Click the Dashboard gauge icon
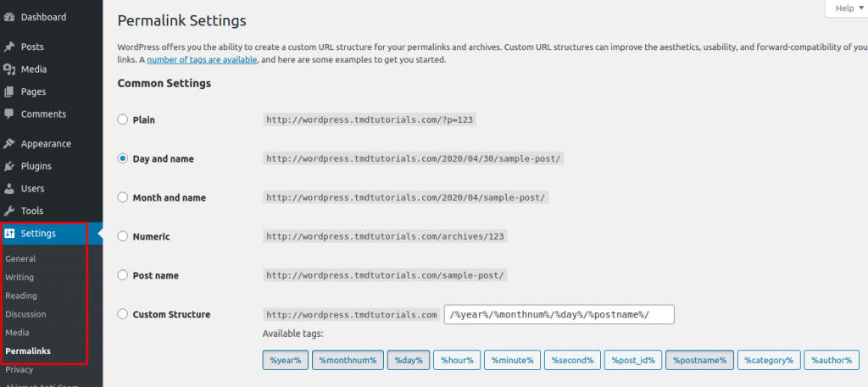Image resolution: width=868 pixels, height=387 pixels. click(x=9, y=17)
